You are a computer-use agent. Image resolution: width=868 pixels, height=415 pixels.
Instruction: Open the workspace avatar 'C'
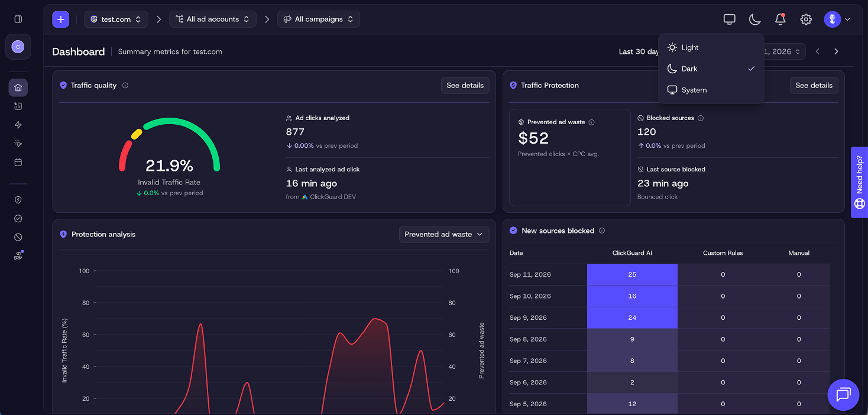tap(18, 47)
